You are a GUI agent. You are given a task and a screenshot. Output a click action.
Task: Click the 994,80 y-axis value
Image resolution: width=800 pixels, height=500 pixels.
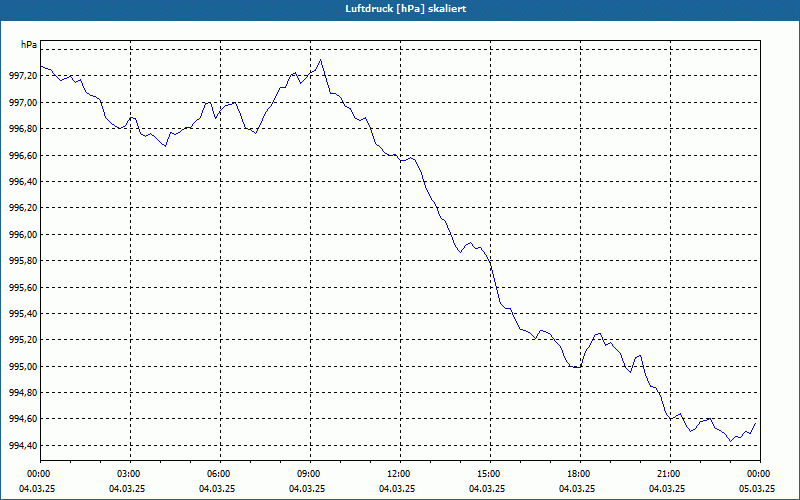click(x=23, y=393)
